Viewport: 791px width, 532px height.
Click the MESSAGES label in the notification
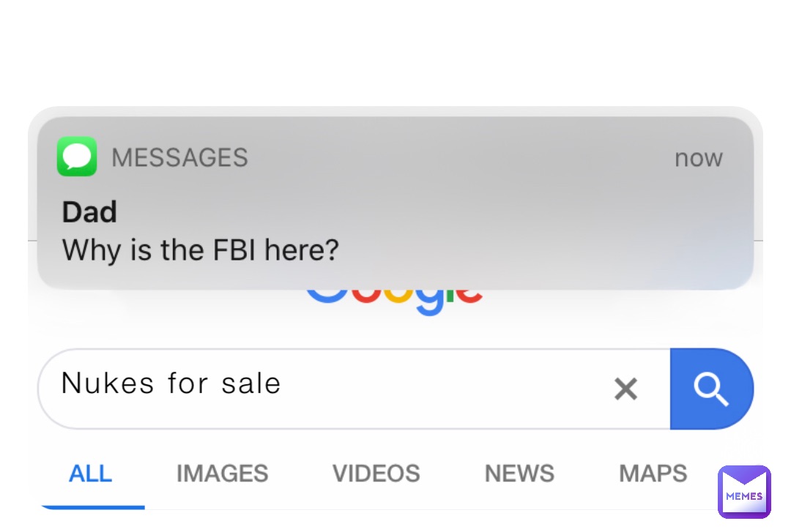179,157
